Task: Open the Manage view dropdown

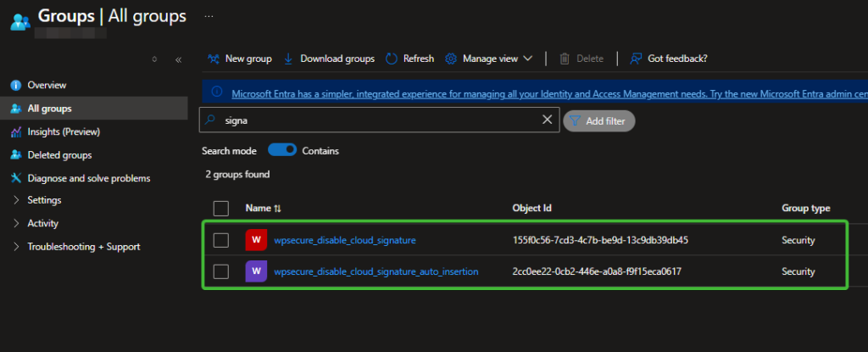Action: (x=488, y=59)
